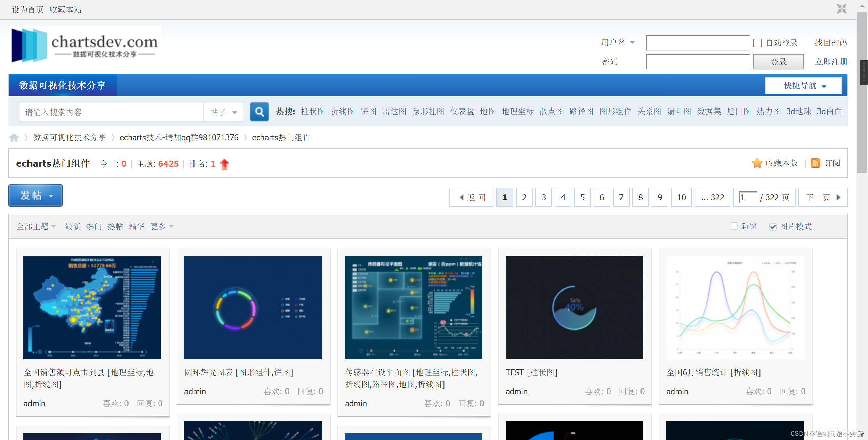Viewport: 868px width, 440px height.
Task: Click the favorite star icon
Action: coord(757,163)
